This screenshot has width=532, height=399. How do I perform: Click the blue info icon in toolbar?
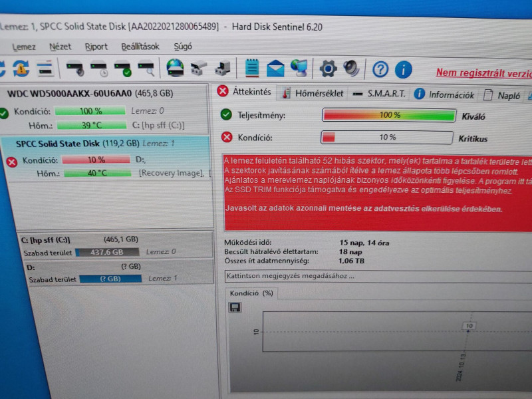pyautogui.click(x=404, y=70)
